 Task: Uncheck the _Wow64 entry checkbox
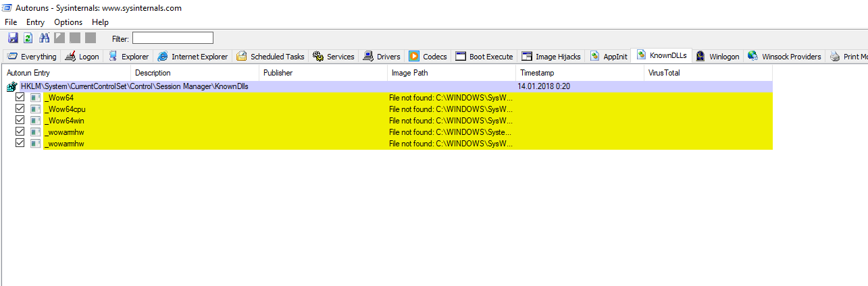click(20, 98)
